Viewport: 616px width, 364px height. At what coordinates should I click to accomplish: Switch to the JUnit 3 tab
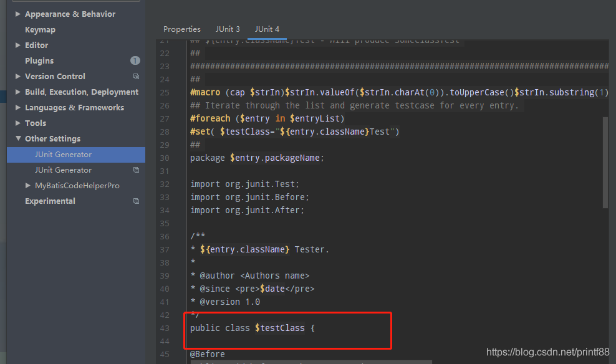(x=228, y=29)
